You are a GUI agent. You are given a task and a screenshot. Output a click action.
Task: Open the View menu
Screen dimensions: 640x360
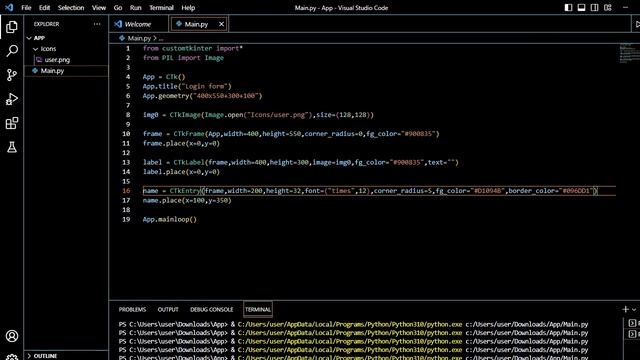coord(99,7)
